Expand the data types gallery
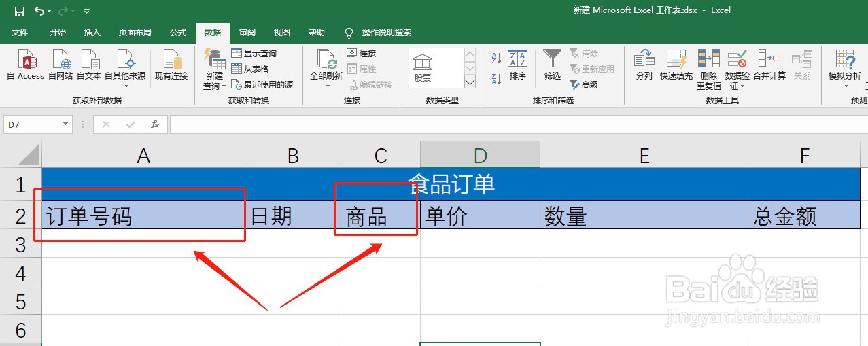The width and height of the screenshot is (868, 346). (470, 82)
